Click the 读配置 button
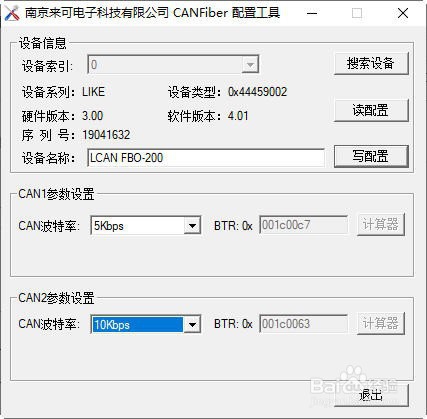 point(371,110)
